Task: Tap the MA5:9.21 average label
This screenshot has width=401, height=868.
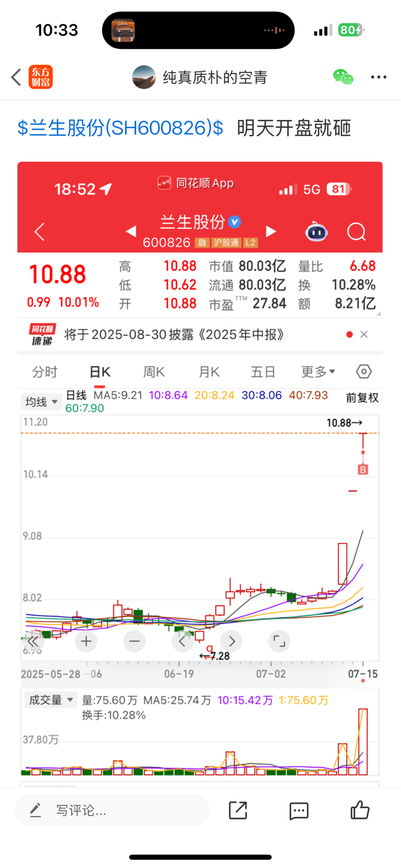Action: coord(118,395)
